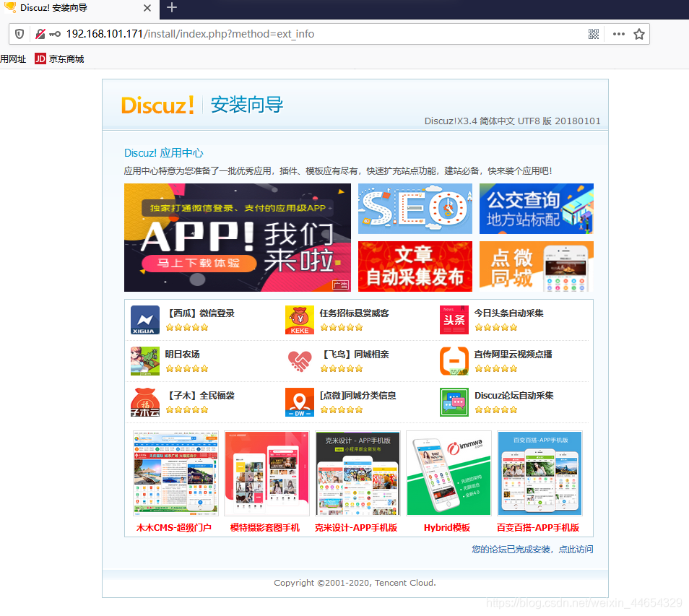The height and width of the screenshot is (616, 689).
Task: Click the 您的论坛已完成安装，点此访问 link
Action: click(532, 550)
